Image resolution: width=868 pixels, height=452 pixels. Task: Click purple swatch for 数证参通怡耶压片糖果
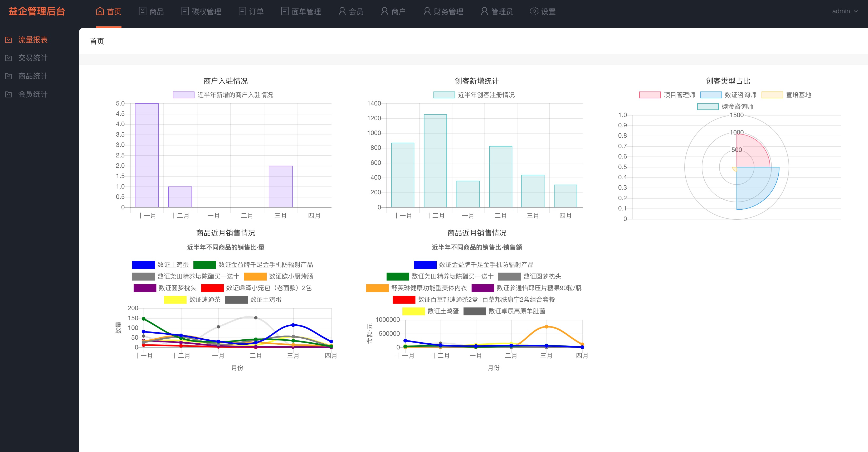(482, 288)
